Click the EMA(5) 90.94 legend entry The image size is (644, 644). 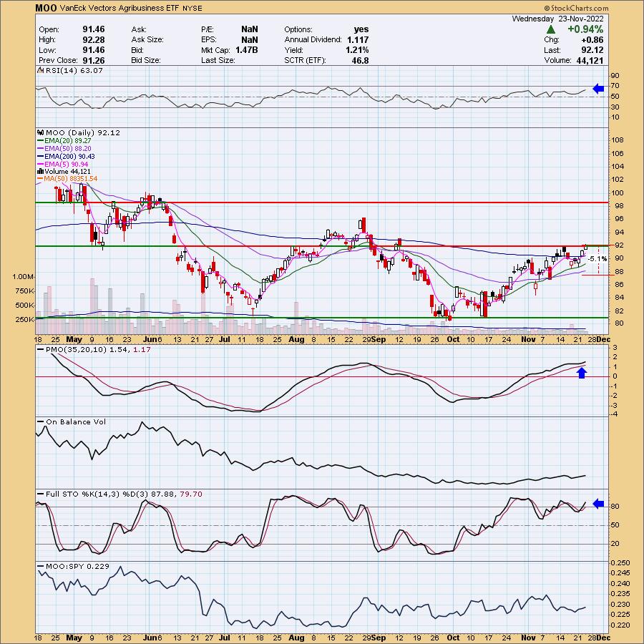[62, 164]
